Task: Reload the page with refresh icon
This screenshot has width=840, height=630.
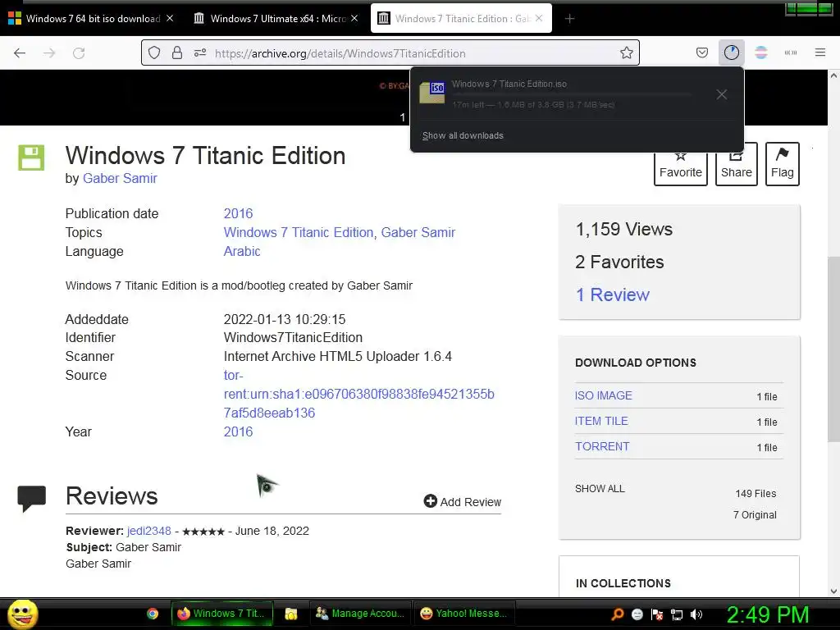Action: (79, 53)
